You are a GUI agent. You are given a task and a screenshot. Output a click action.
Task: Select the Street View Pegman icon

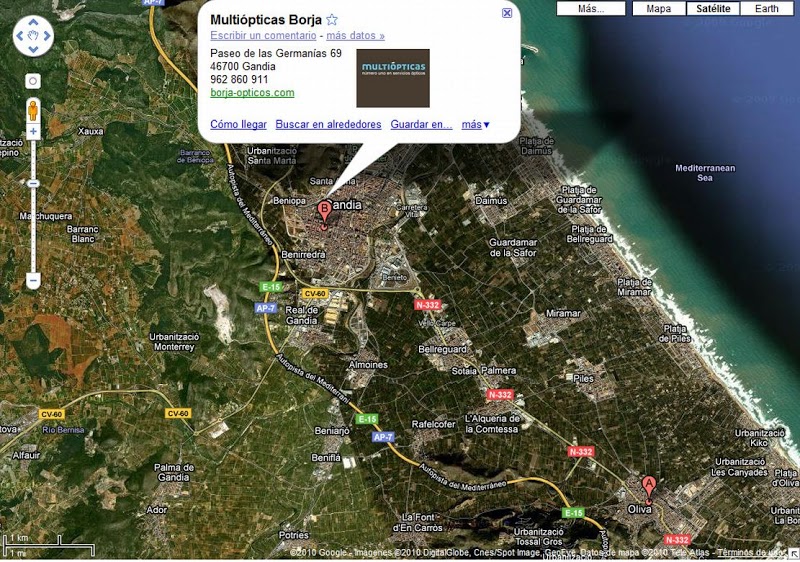33,110
